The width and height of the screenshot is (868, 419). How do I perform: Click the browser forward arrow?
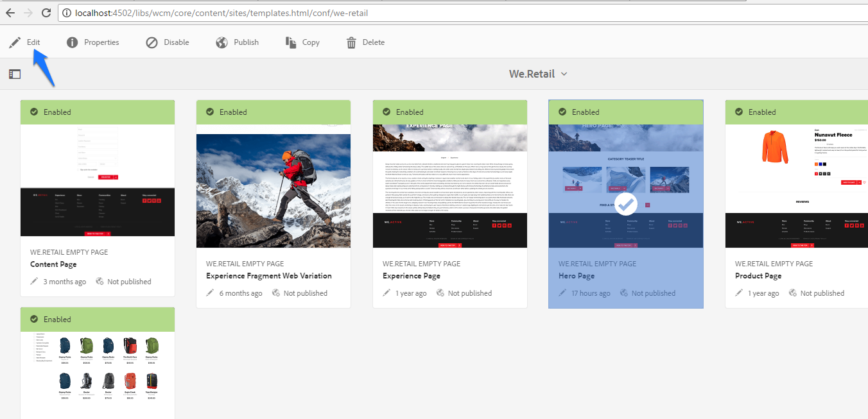tap(28, 13)
